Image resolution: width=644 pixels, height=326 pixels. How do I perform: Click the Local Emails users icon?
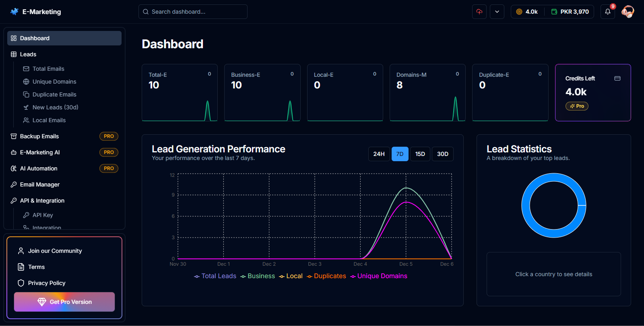pyautogui.click(x=26, y=120)
